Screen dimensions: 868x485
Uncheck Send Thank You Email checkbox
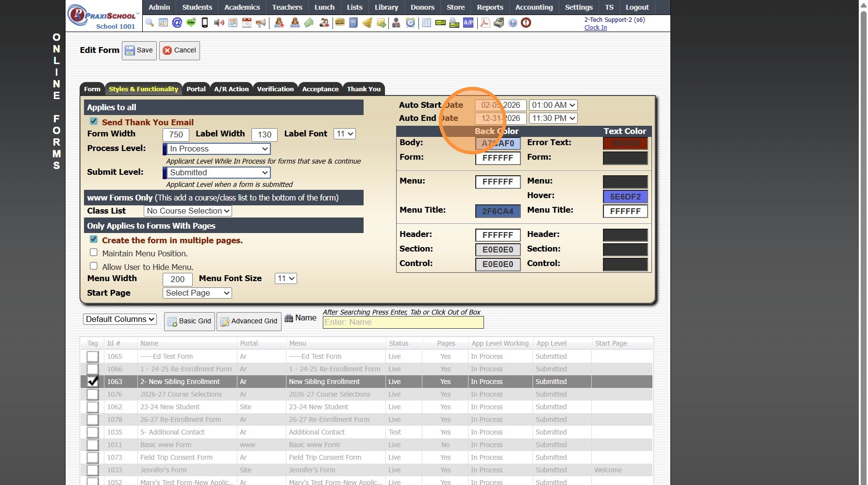[94, 121]
